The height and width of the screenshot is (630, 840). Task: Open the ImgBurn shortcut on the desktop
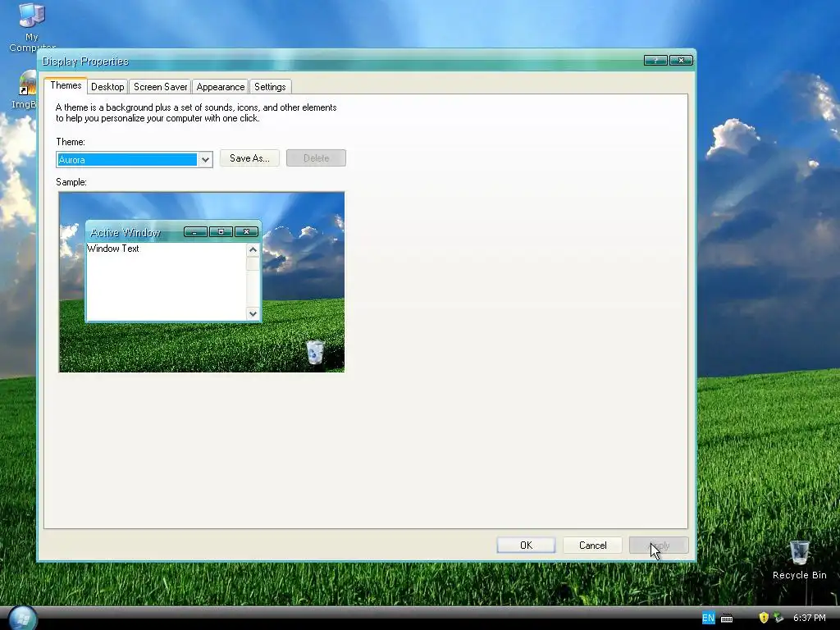[24, 90]
